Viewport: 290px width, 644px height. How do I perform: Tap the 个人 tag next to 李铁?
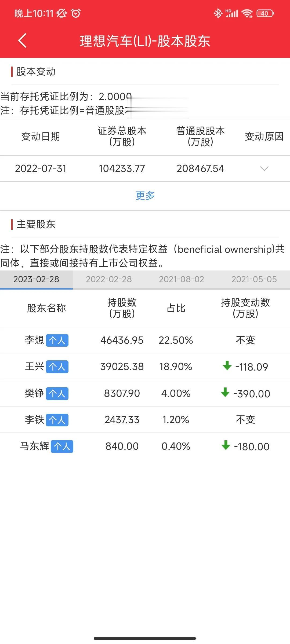57,420
